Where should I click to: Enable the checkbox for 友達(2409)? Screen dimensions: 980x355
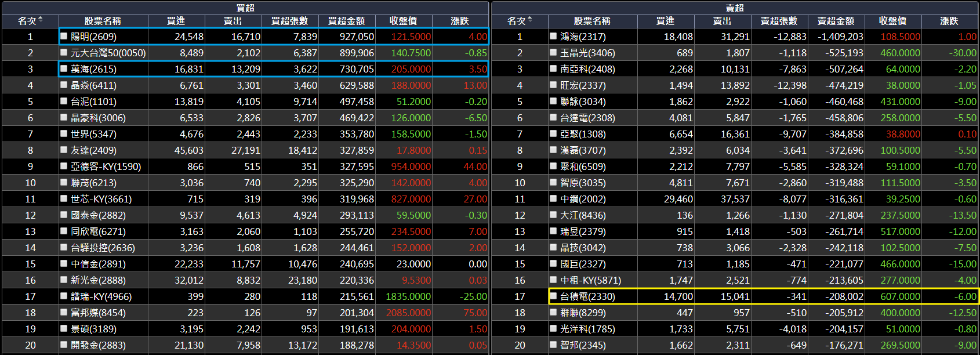click(64, 150)
